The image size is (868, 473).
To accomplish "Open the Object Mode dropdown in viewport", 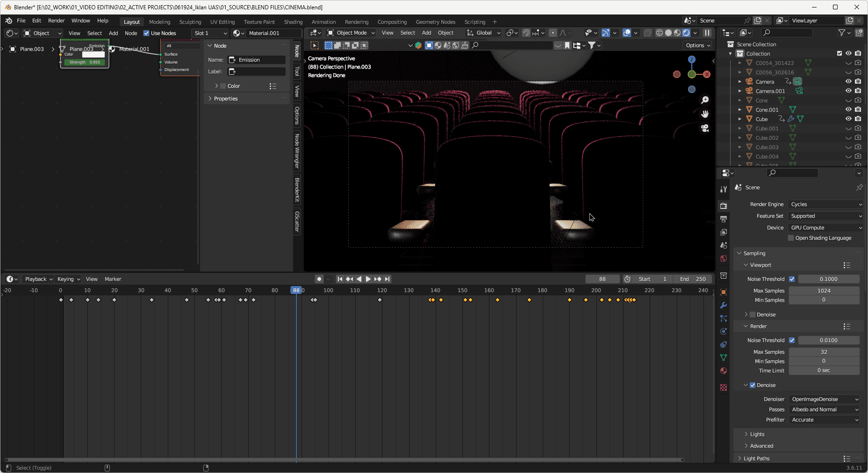I will [351, 33].
